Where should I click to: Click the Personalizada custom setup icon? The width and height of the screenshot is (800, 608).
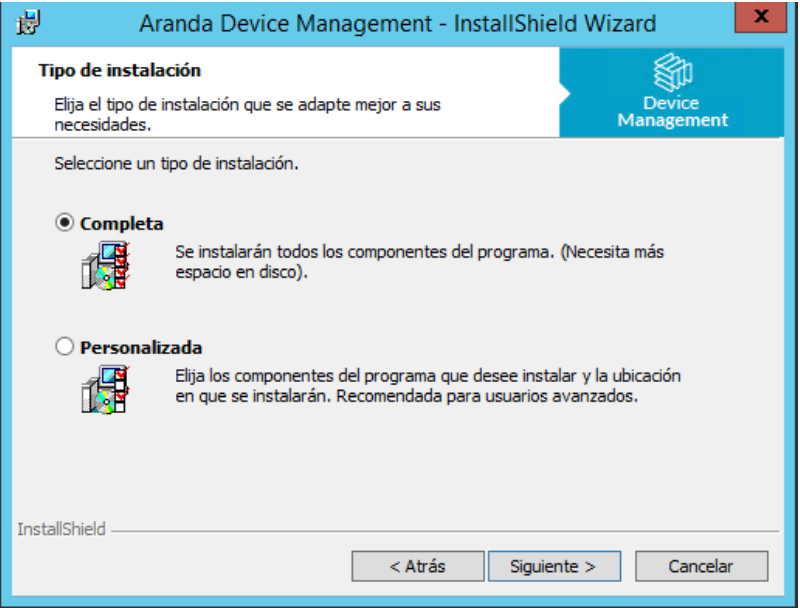[x=106, y=389]
